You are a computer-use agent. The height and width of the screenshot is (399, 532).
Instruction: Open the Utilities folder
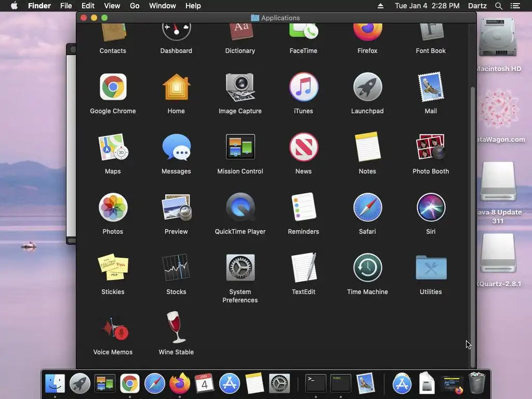click(x=431, y=268)
